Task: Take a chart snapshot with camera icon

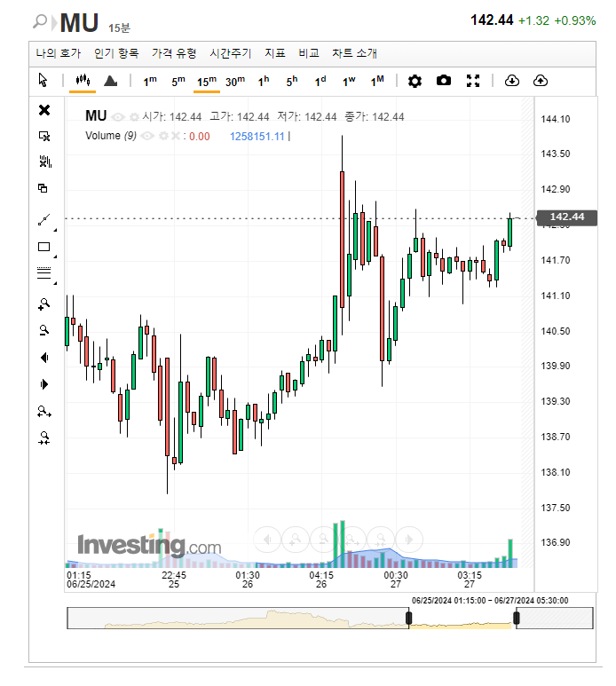Action: coord(443,81)
